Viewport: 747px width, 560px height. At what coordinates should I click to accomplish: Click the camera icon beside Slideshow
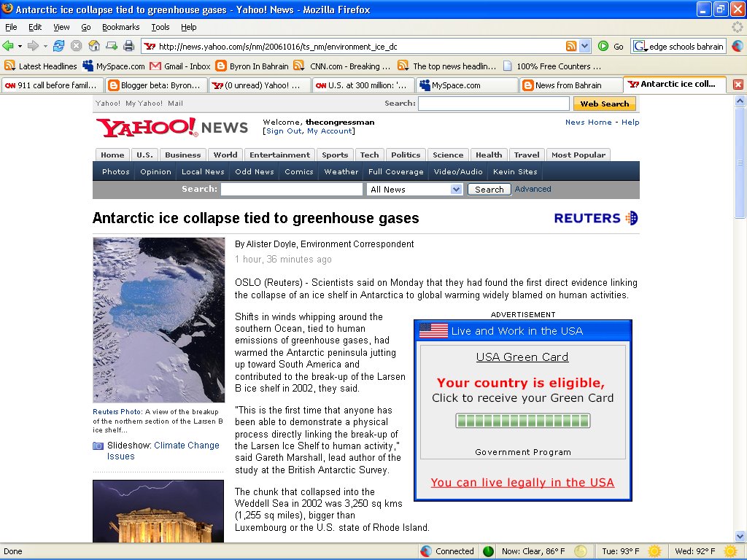click(98, 446)
